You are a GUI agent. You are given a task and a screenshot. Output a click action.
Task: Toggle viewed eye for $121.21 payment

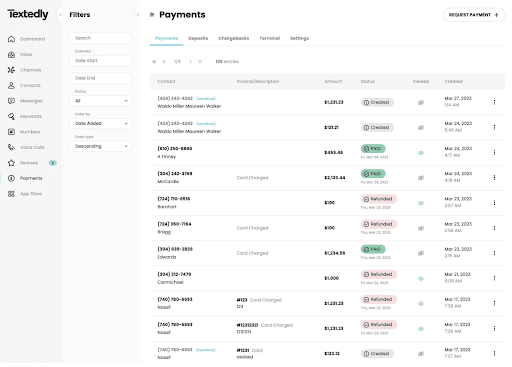tap(421, 128)
